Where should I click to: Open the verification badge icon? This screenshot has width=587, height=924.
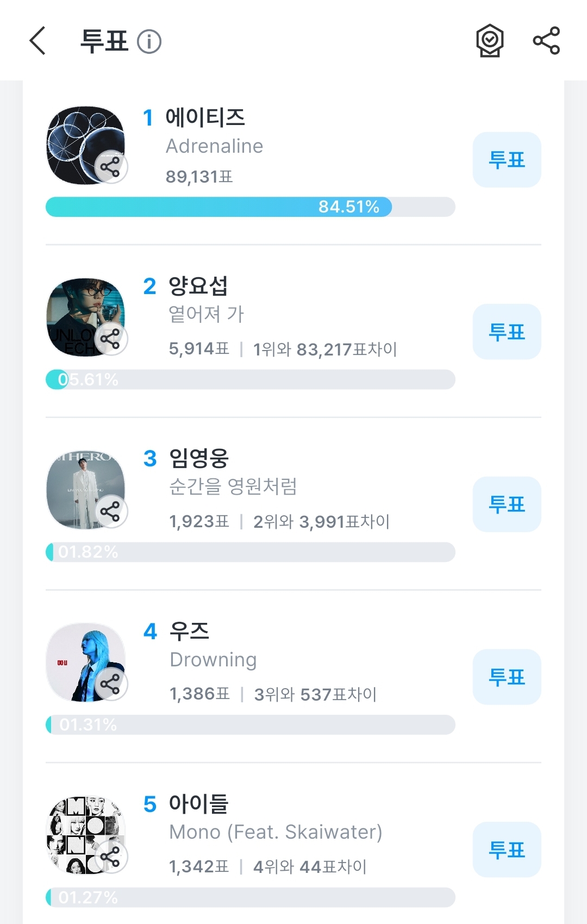pyautogui.click(x=490, y=41)
